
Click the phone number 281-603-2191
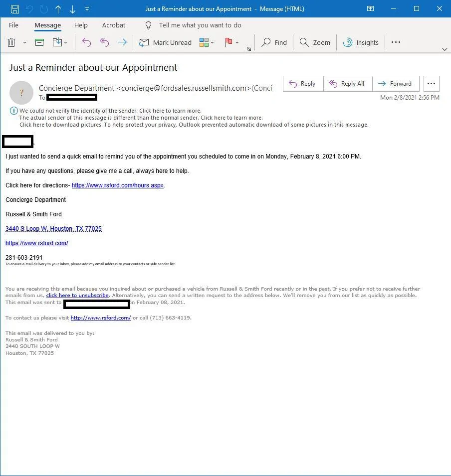click(x=24, y=257)
